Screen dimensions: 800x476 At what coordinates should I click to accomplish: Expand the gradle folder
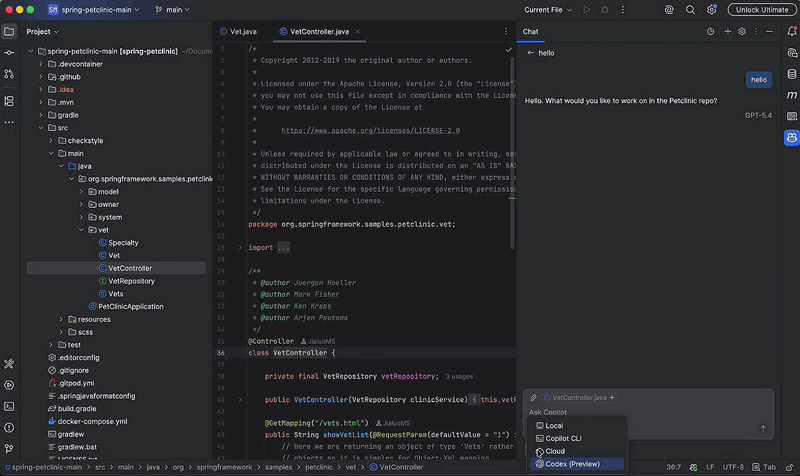click(x=41, y=115)
